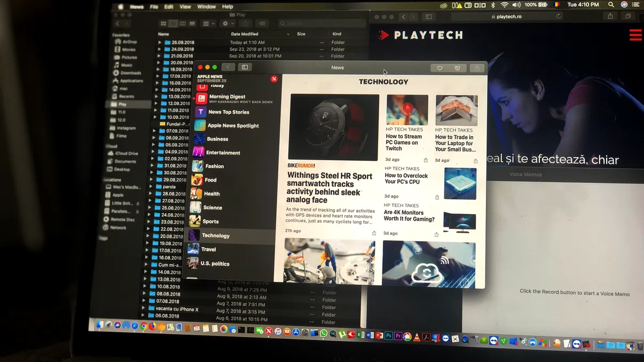Switch Finder to icon view

point(163,23)
